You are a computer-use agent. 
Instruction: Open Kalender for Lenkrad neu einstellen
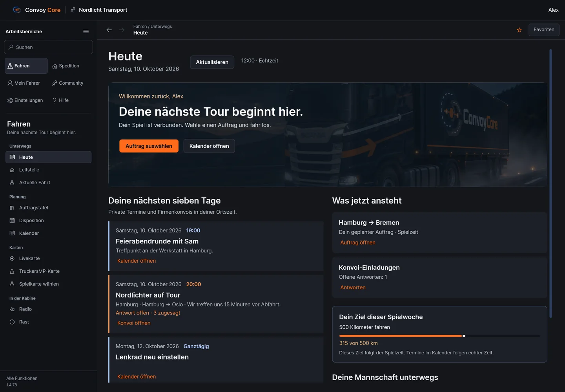(137, 377)
